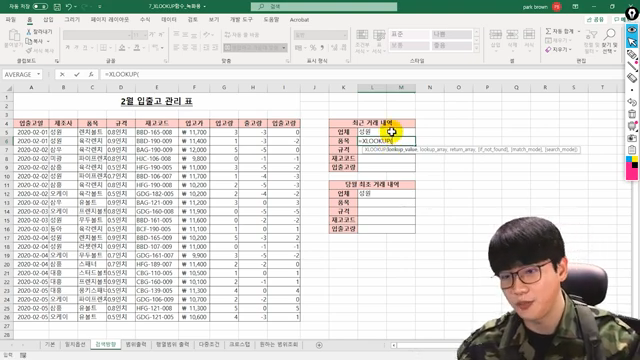Click the search box in title bar
Viewport: 640px width, 360px height.
[324, 7]
